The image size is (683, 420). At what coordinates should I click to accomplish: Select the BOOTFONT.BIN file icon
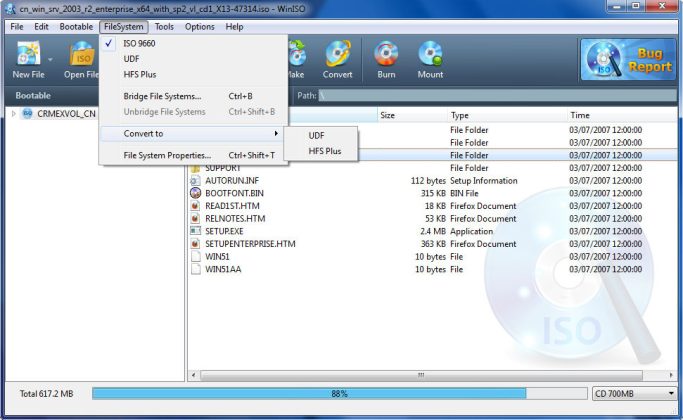coord(196,193)
